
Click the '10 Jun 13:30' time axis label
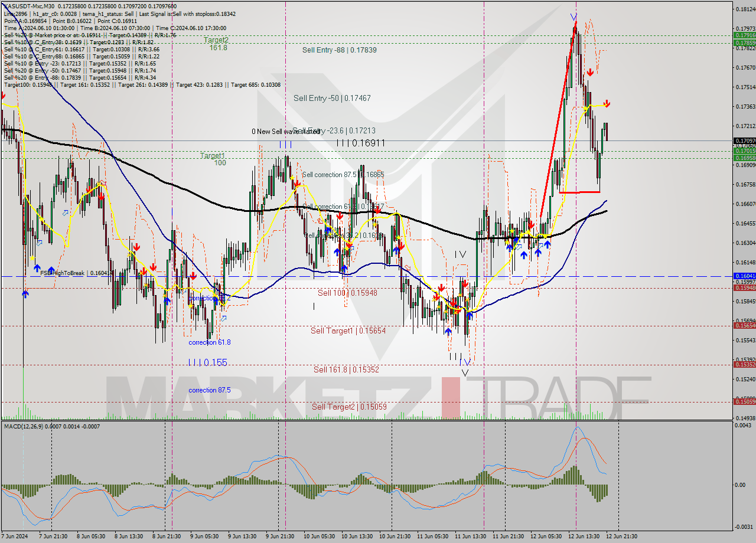click(356, 537)
